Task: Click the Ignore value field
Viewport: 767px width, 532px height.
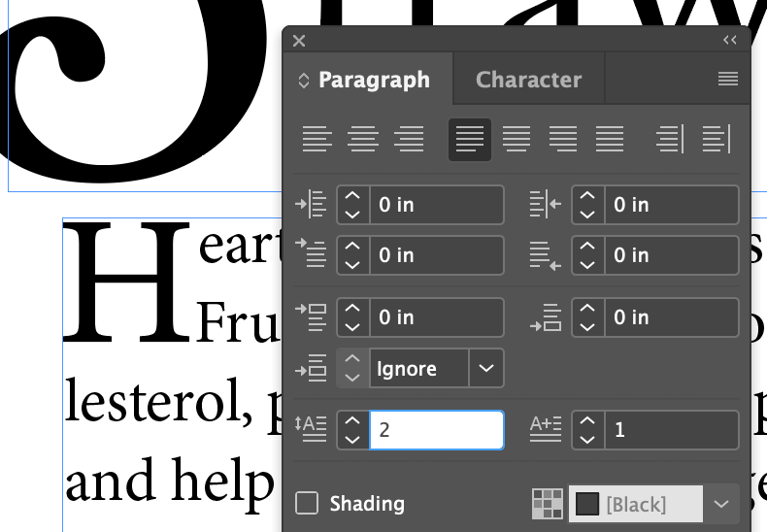Action: [x=419, y=368]
